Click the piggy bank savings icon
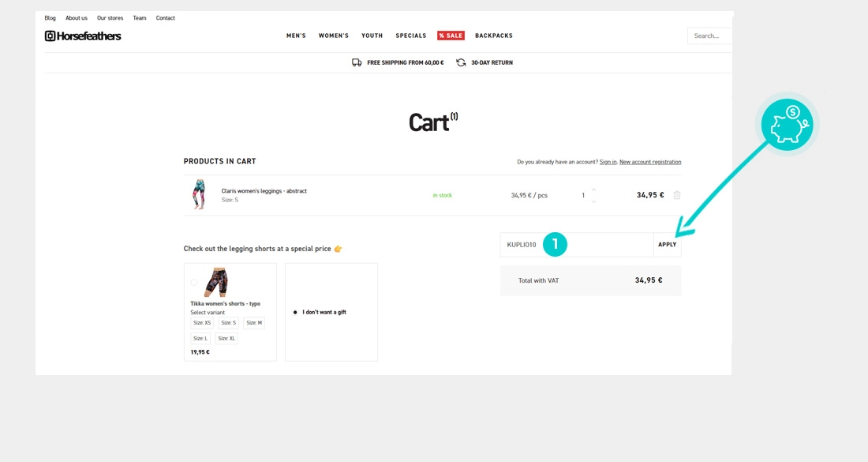The width and height of the screenshot is (868, 462). [787, 125]
